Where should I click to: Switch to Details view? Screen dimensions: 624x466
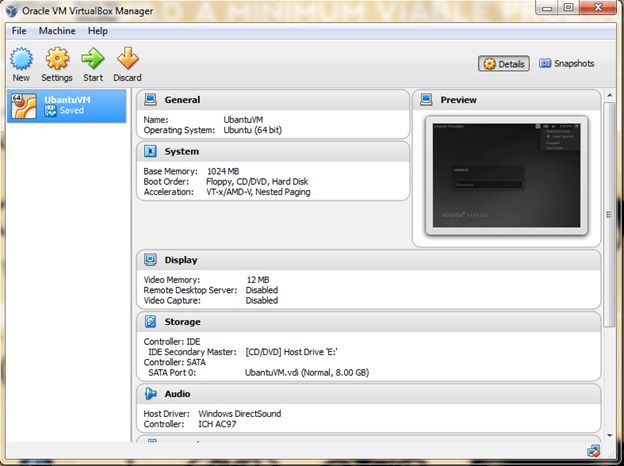[503, 64]
